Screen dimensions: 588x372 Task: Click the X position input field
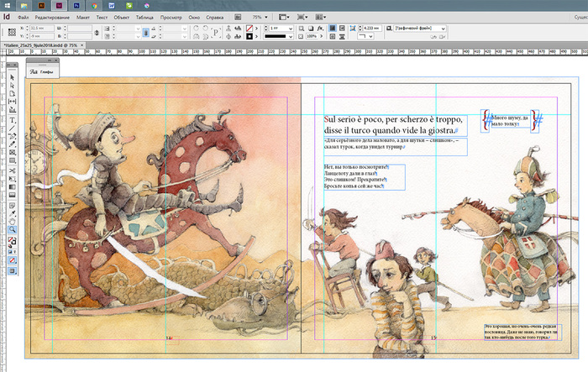tap(43, 28)
